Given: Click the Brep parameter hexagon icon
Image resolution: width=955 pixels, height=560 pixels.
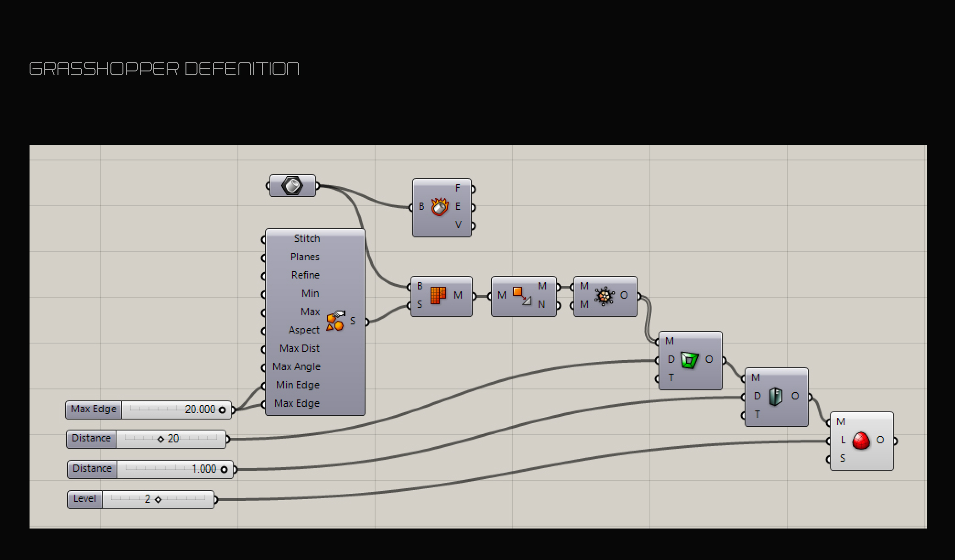Looking at the screenshot, I should point(292,186).
